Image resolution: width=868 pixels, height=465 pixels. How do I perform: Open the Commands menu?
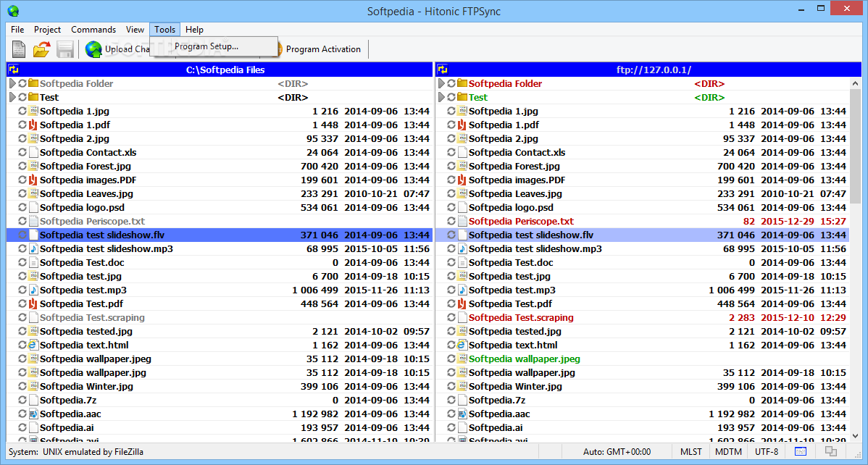coord(93,30)
